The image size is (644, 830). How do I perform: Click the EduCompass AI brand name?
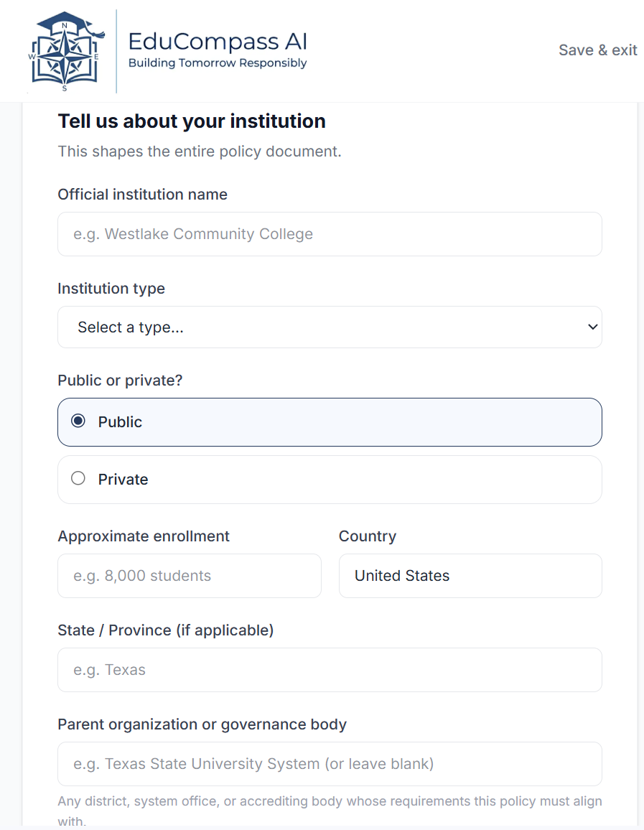point(218,42)
